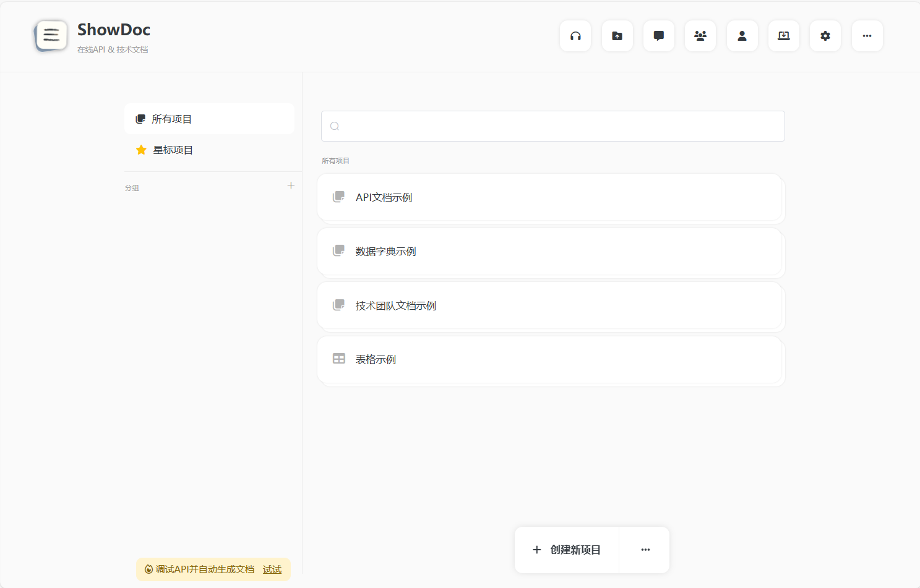Expand more options beside 创建新项目
Screen dimensions: 920x588
[645, 550]
